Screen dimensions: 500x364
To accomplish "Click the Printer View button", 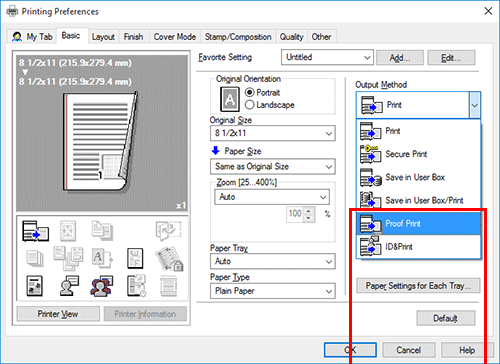I will coord(58,314).
